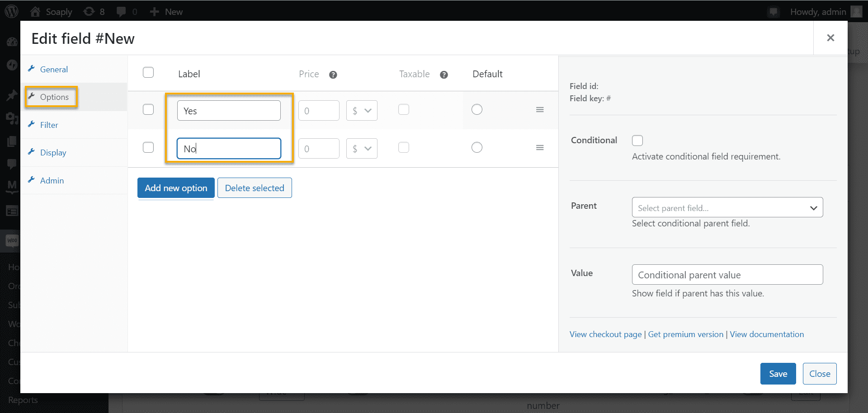Click Add new option button
The height and width of the screenshot is (413, 868).
click(x=176, y=188)
